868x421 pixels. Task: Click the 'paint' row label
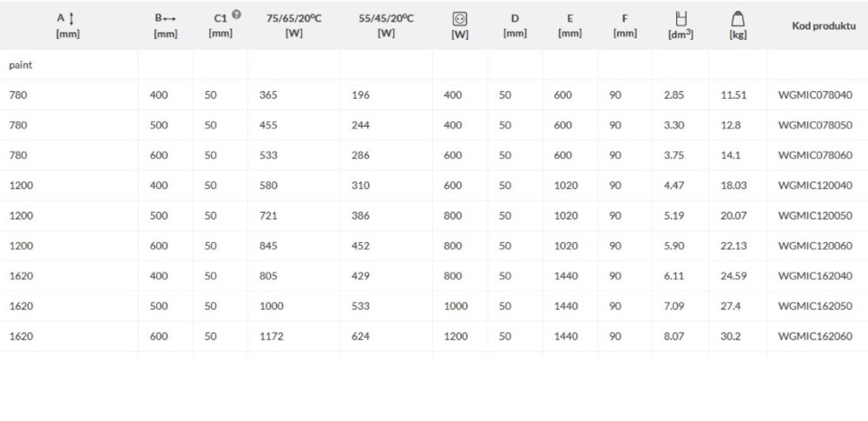tap(21, 65)
